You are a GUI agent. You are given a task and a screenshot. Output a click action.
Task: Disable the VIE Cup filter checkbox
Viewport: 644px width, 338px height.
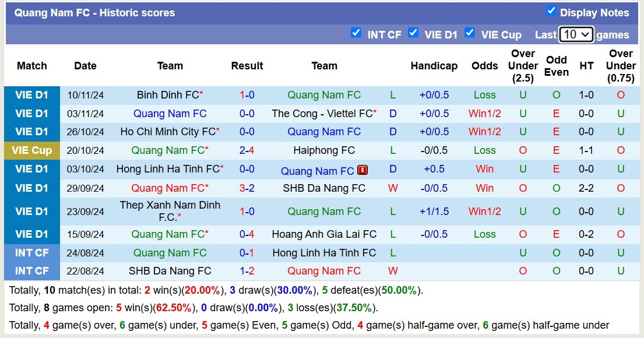[470, 33]
